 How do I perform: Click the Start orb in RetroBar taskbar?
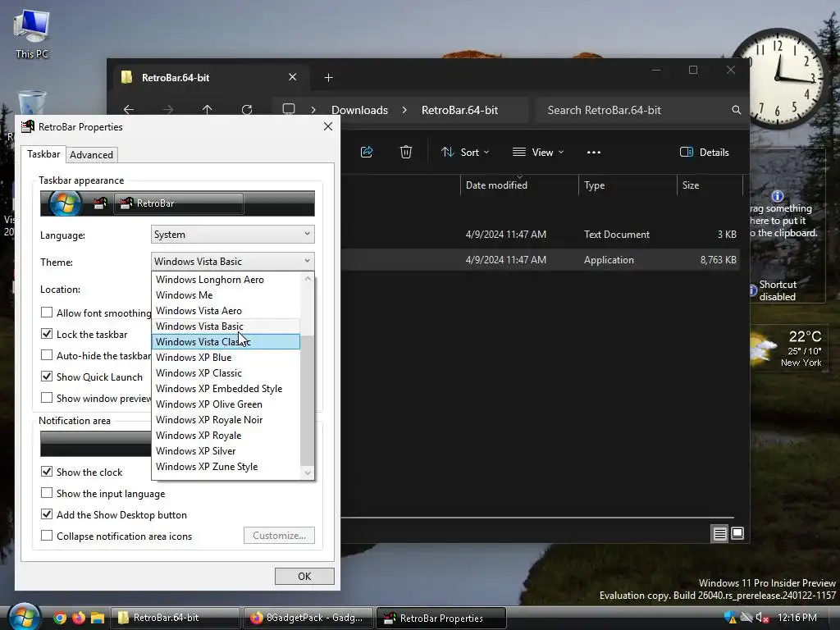pos(24,617)
